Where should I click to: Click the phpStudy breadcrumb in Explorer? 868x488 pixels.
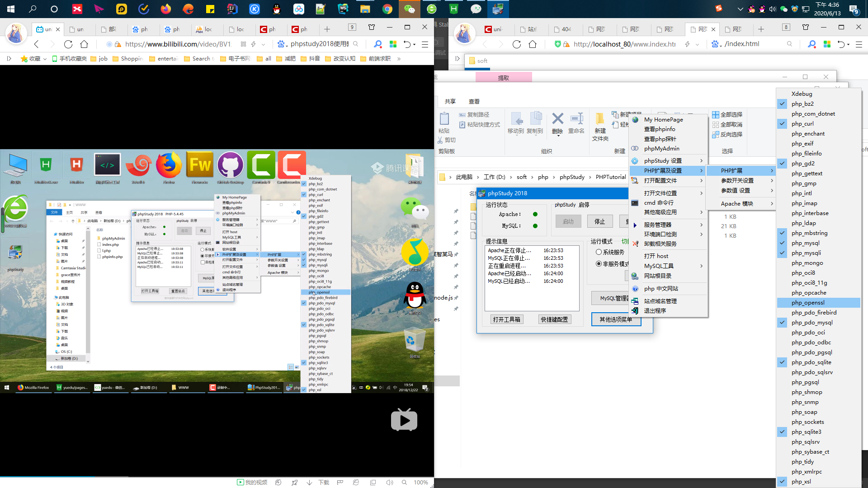pos(572,177)
